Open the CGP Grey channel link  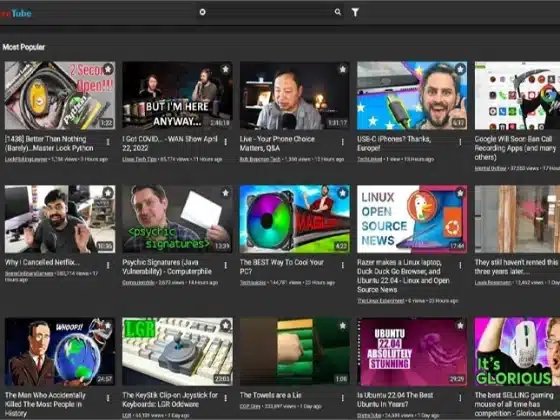click(x=250, y=406)
